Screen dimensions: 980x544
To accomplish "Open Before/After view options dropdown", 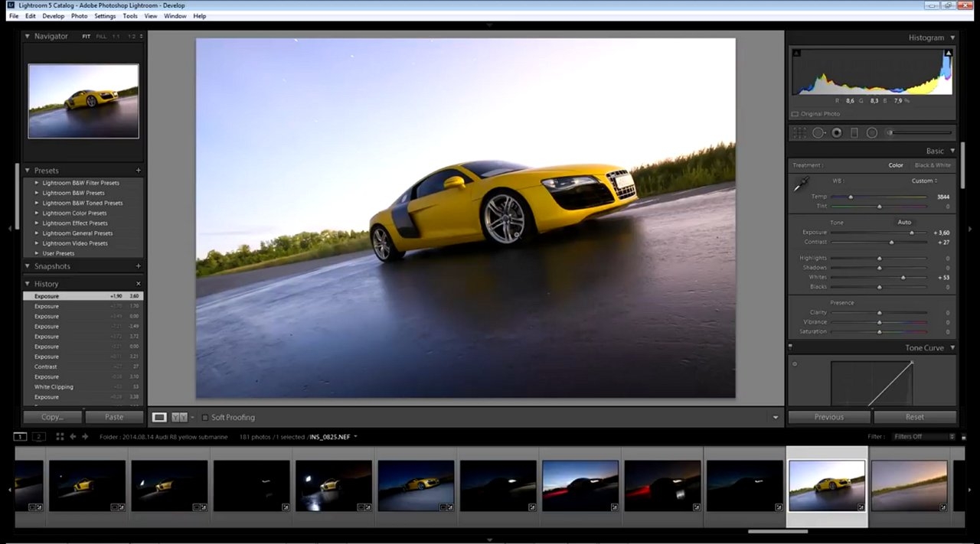I will pyautogui.click(x=193, y=417).
